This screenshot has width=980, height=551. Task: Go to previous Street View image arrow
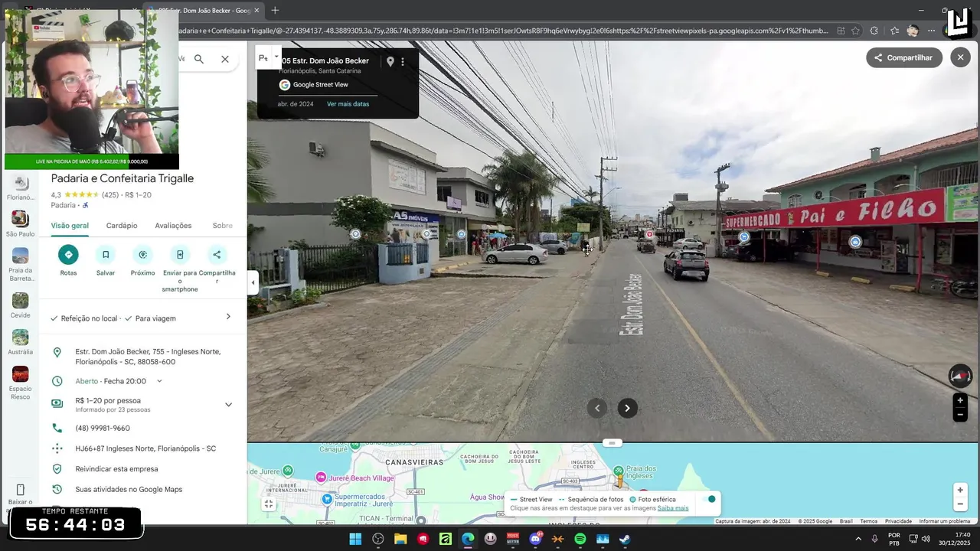coord(597,408)
